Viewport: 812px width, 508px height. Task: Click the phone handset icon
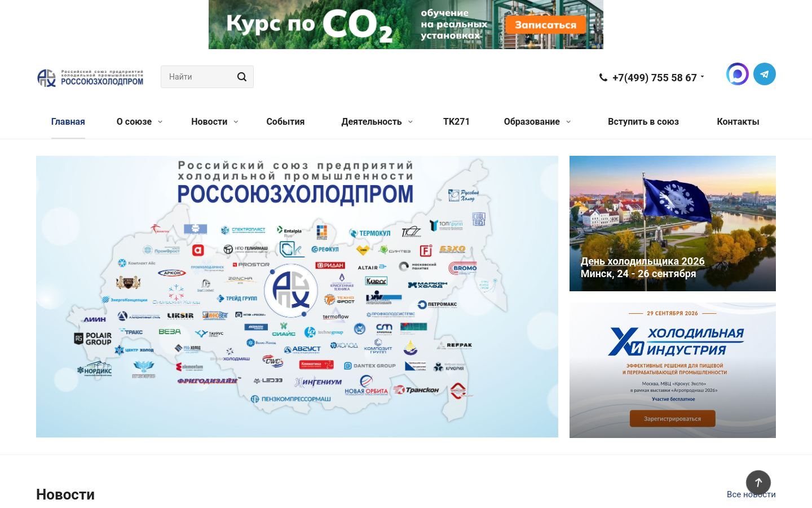click(x=603, y=78)
